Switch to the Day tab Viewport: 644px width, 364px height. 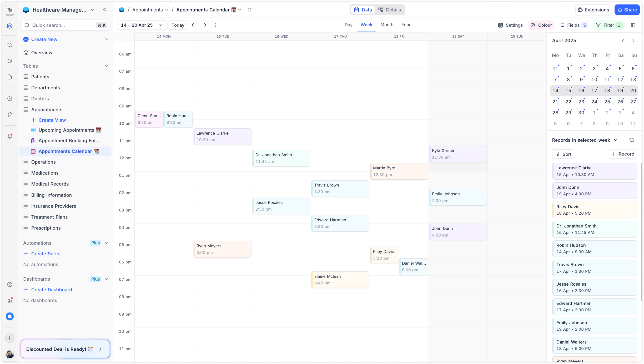(348, 25)
